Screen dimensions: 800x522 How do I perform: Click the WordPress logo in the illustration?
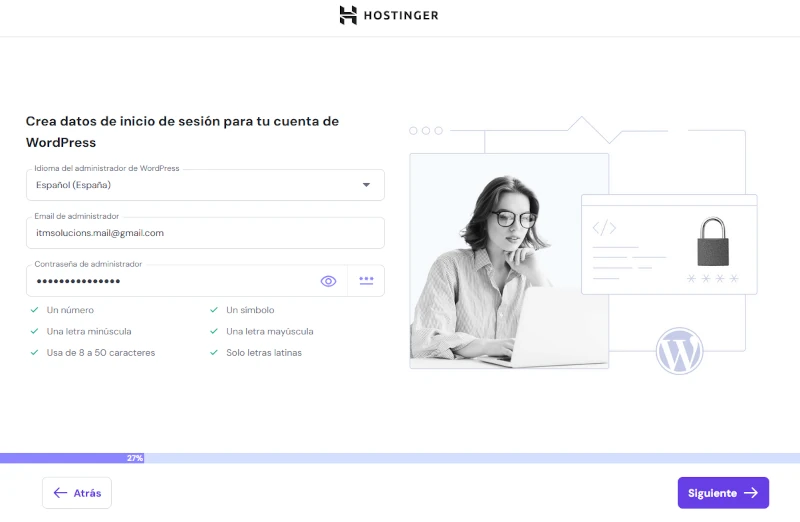[680, 351]
